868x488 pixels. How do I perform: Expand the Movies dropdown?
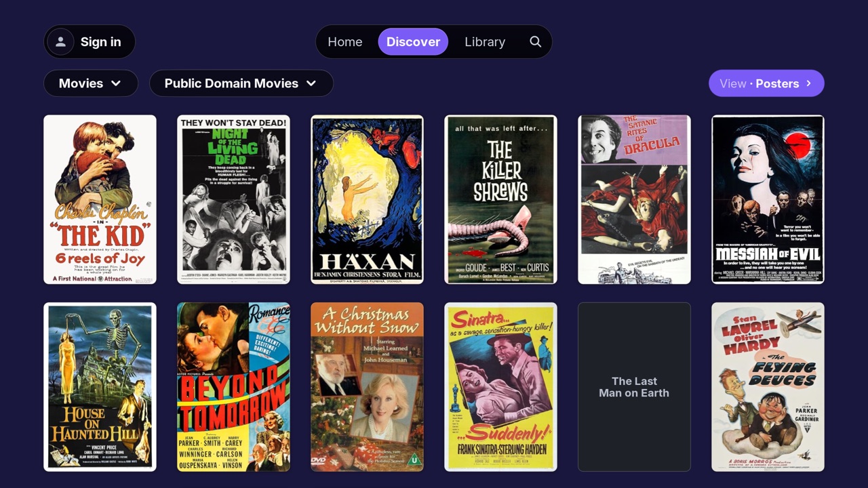(x=91, y=83)
